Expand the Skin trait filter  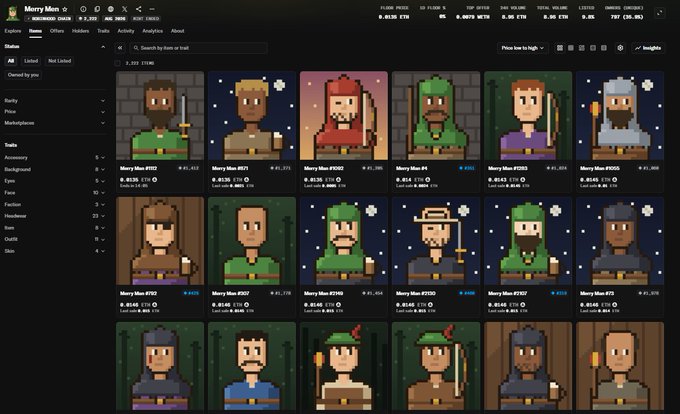(x=55, y=251)
